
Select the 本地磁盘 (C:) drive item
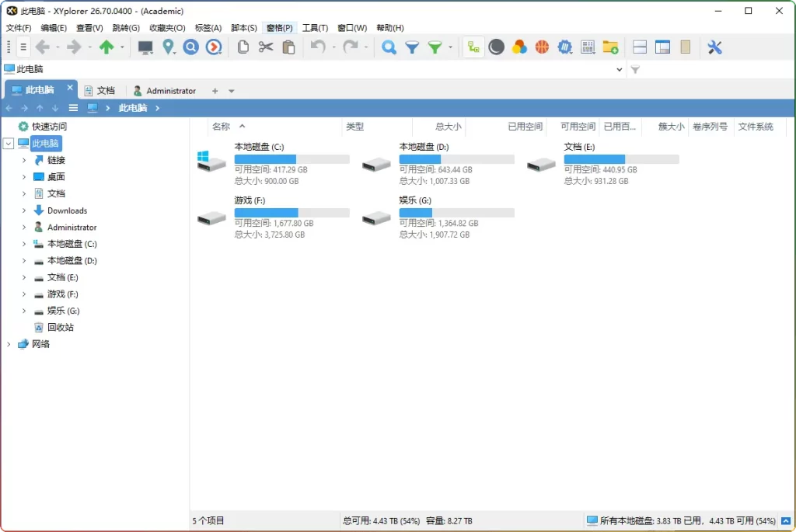274,163
